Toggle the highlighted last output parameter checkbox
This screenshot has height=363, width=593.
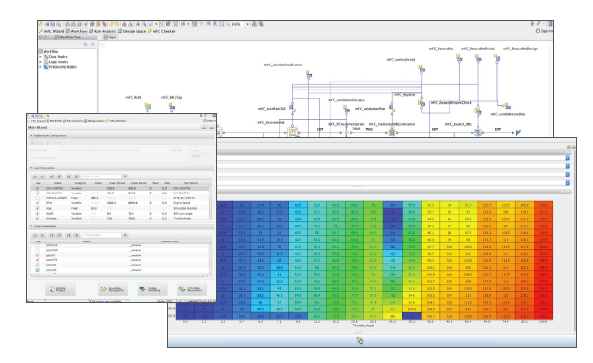37,270
